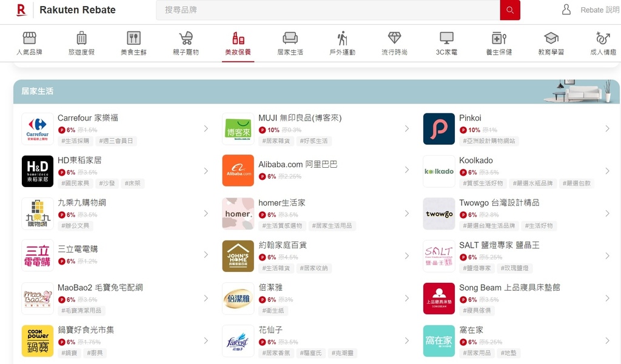Image resolution: width=621 pixels, height=364 pixels.
Task: Open the twowgo logo thumbnail
Action: coord(439,214)
